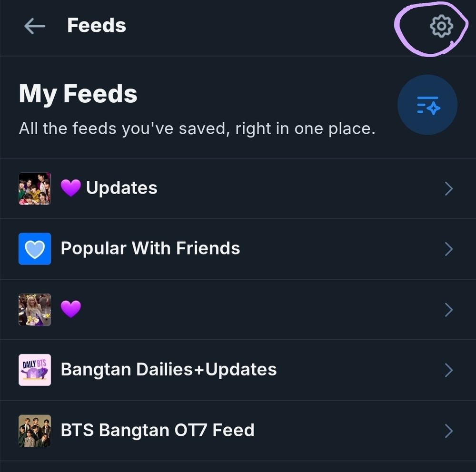
Task: Expand the Updates feed via its chevron
Action: [448, 188]
